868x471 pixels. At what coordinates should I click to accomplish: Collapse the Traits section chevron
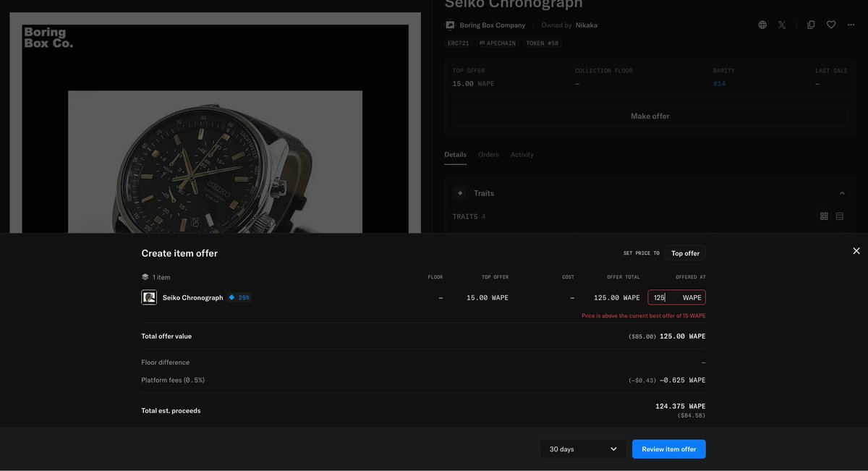point(842,193)
